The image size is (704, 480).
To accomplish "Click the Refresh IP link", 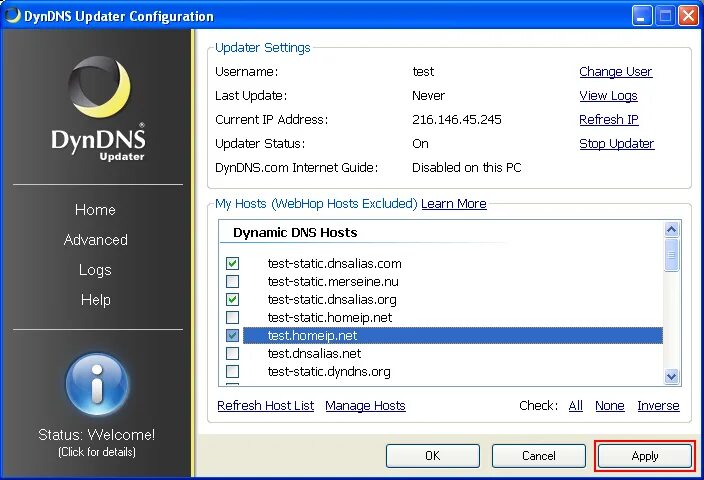I will coord(609,119).
